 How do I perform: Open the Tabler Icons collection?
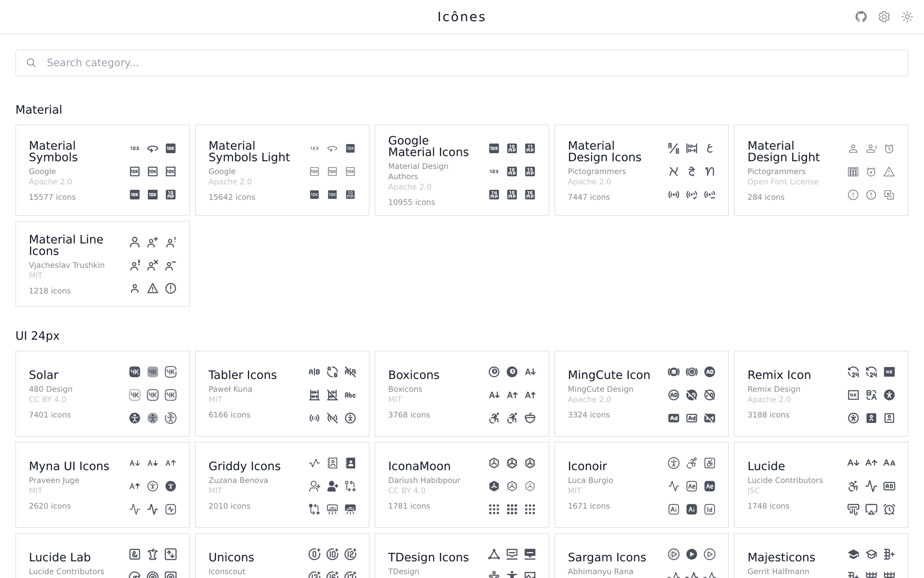[x=282, y=394]
